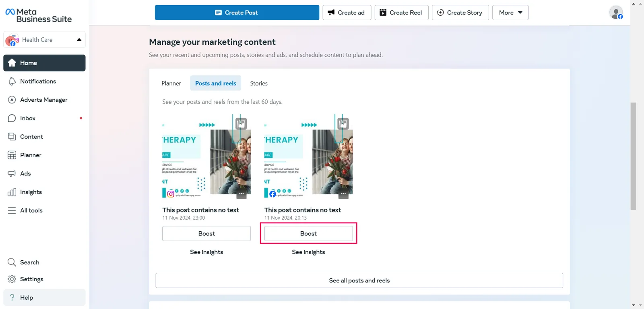Click the Meta Business Suite logo
This screenshot has height=309, width=644.
(x=38, y=15)
